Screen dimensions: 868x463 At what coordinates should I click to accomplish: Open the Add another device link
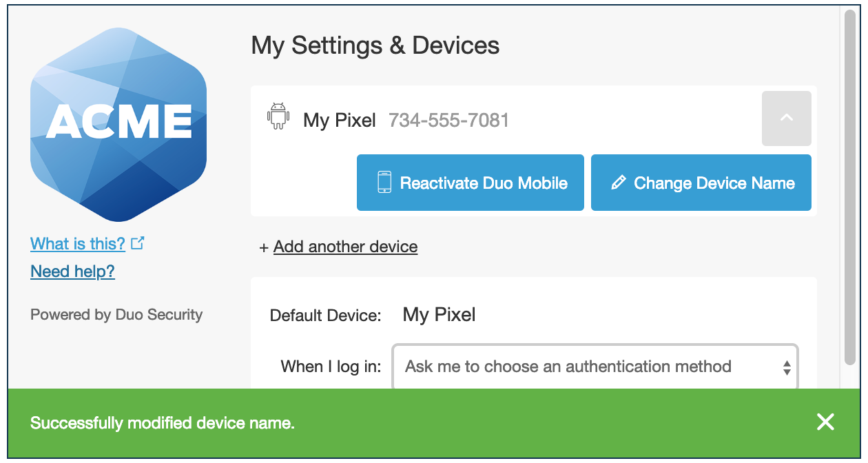coord(345,247)
